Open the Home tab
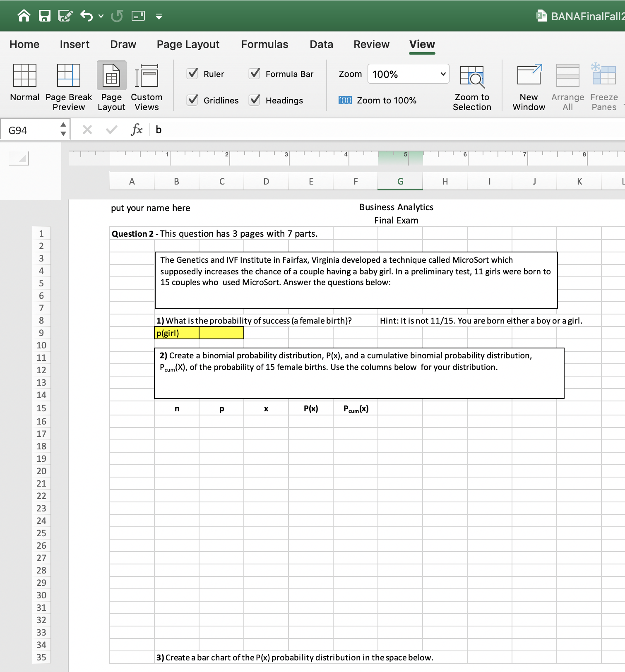This screenshot has height=672, width=625. 24,44
